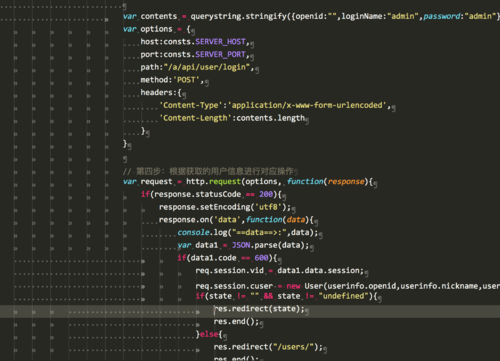The width and height of the screenshot is (500, 361).
Task: Click the Chinese comment line
Action: [x=208, y=171]
